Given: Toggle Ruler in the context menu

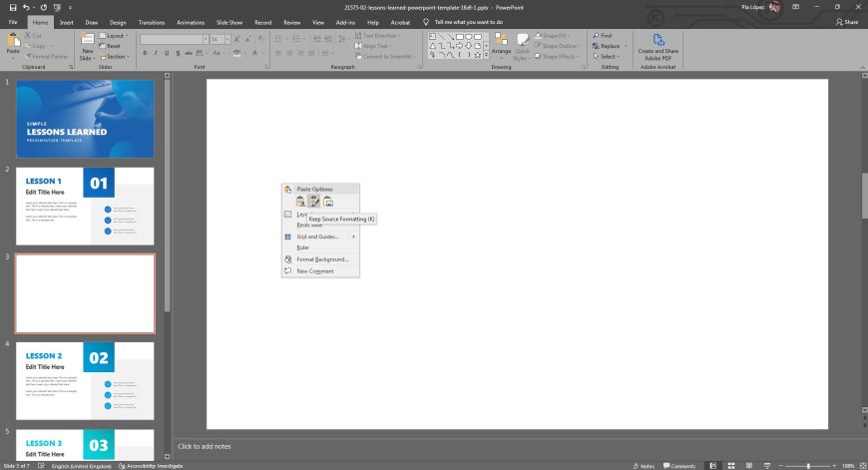Looking at the screenshot, I should click(303, 247).
